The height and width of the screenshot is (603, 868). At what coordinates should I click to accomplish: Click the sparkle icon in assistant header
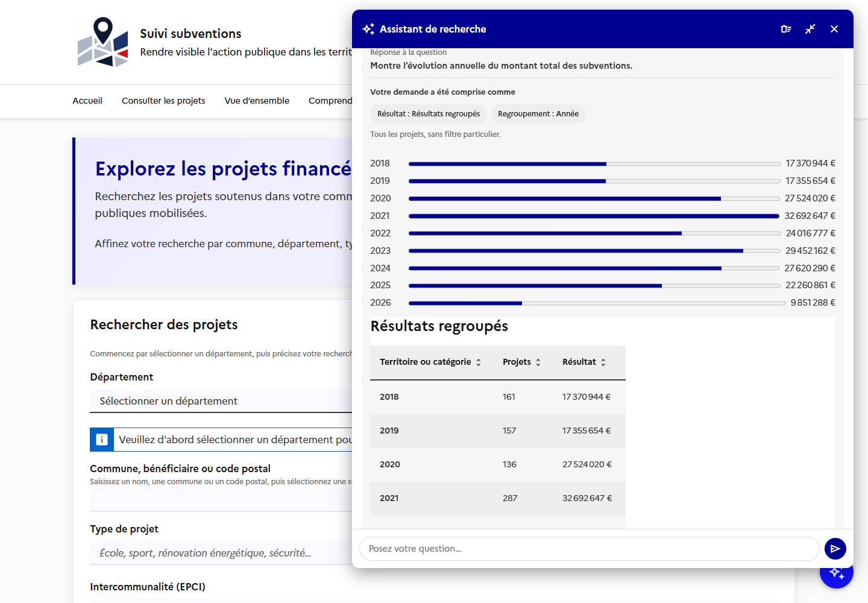point(368,29)
